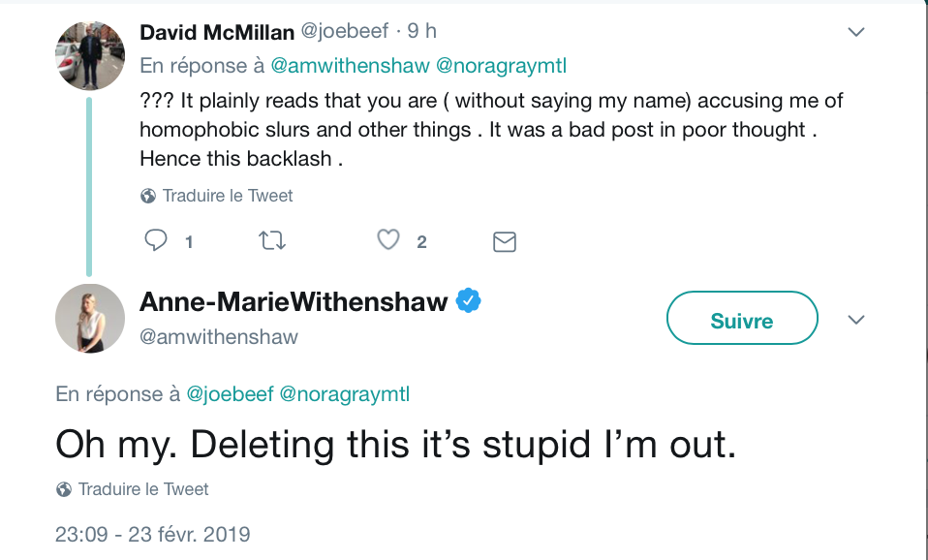928x560 pixels.
Task: Send David McMillan's tweet via direct message
Action: click(505, 241)
